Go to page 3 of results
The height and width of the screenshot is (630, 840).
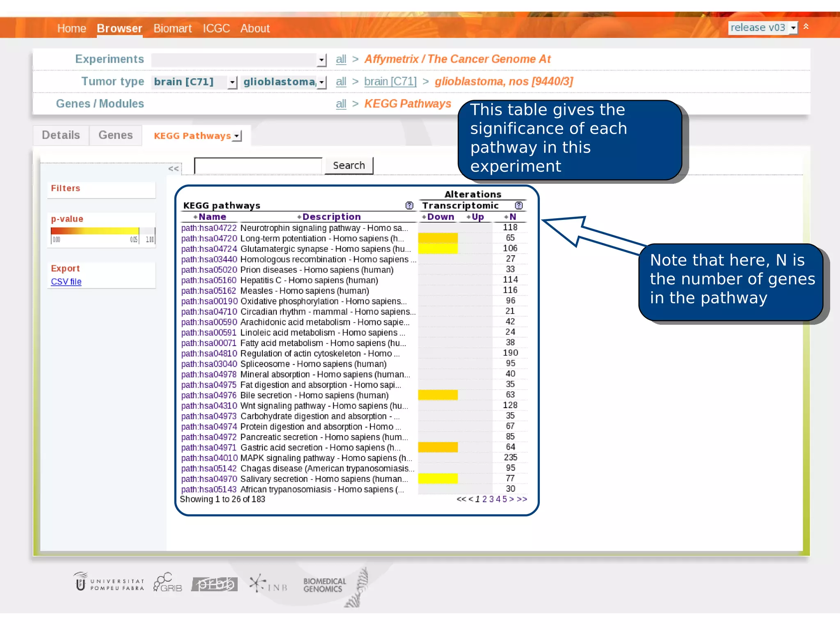coord(491,499)
